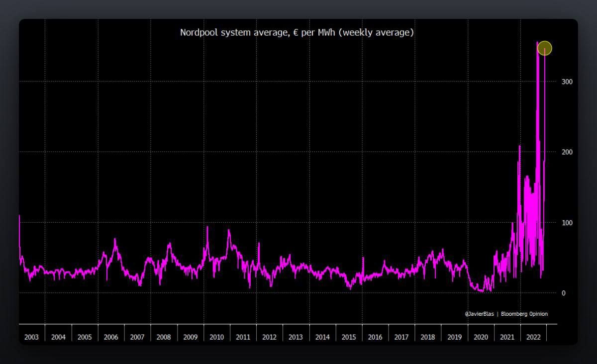
Task: Select the 2017 year label on the timeline
Action: [x=401, y=337]
